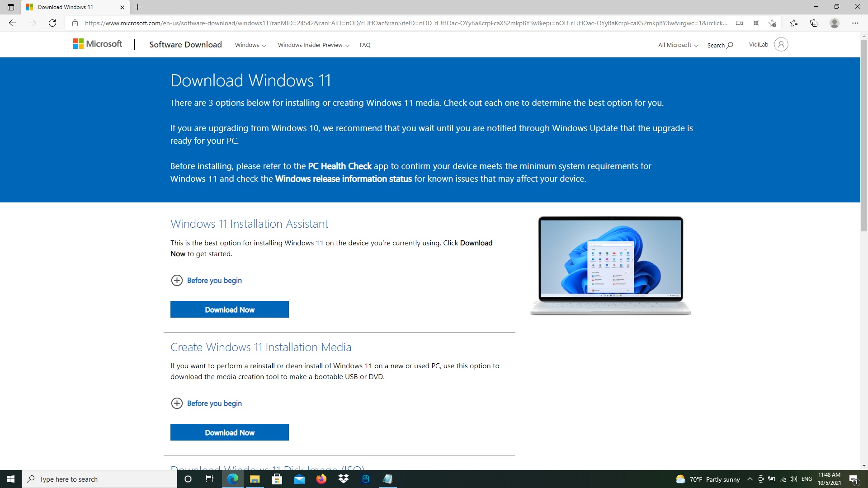Image resolution: width=868 pixels, height=488 pixels.
Task: Click Download Now for Installation Media
Action: [230, 432]
